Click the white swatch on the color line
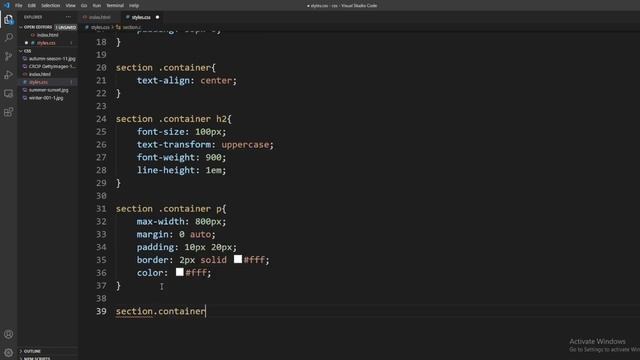The image size is (640, 360). pos(179,272)
